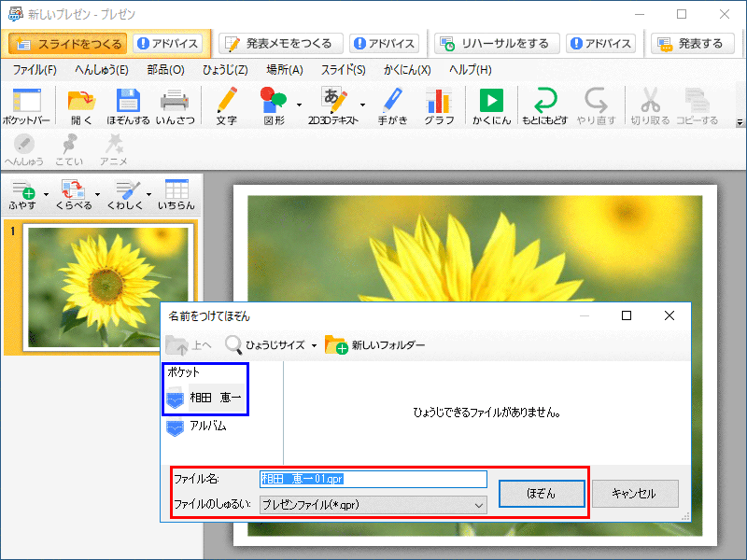Click the もとにもどす undo icon

tap(544, 100)
